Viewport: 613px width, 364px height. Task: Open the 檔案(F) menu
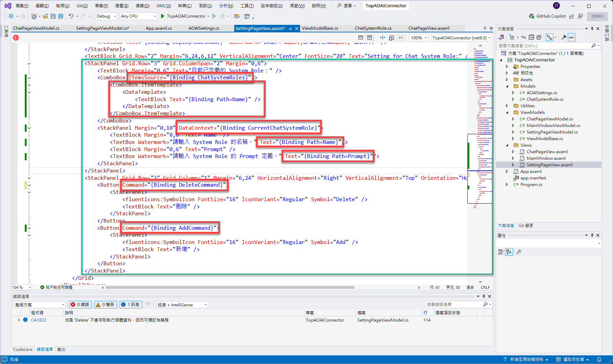tap(22, 6)
